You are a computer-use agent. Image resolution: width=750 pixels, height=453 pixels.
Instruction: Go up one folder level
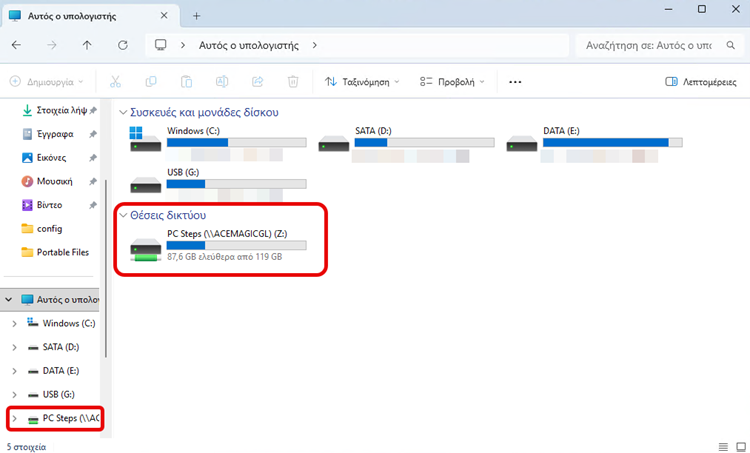coord(87,45)
